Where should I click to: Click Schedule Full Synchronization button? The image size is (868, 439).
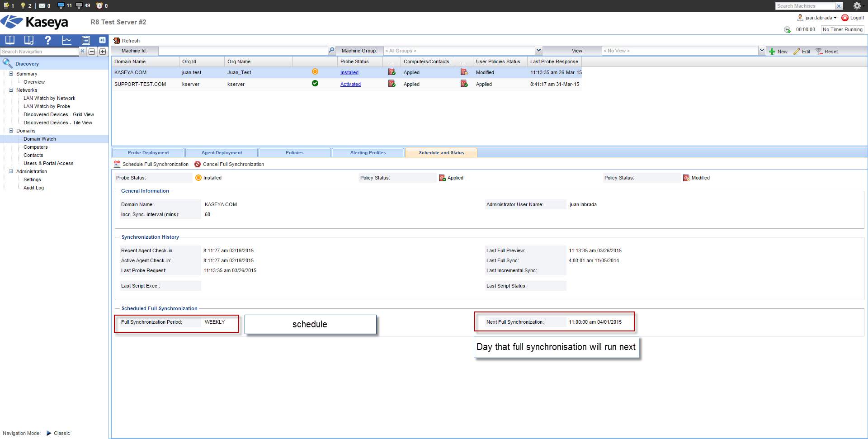point(151,164)
